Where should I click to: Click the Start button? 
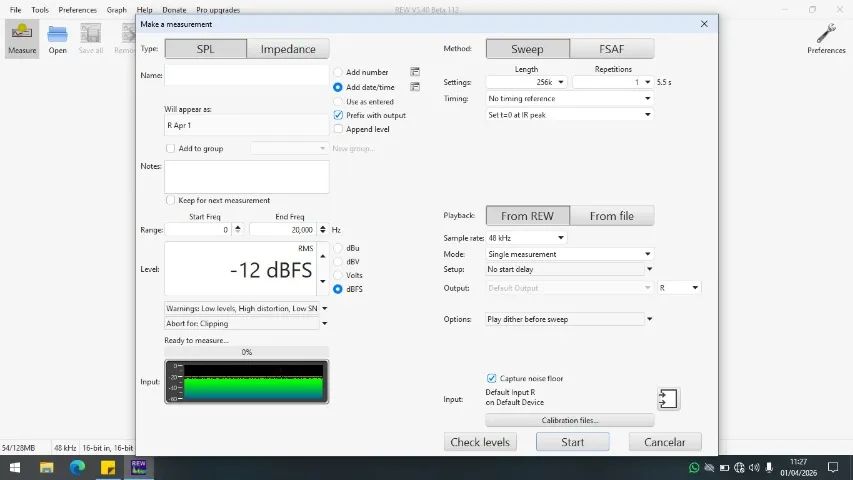[x=572, y=442]
